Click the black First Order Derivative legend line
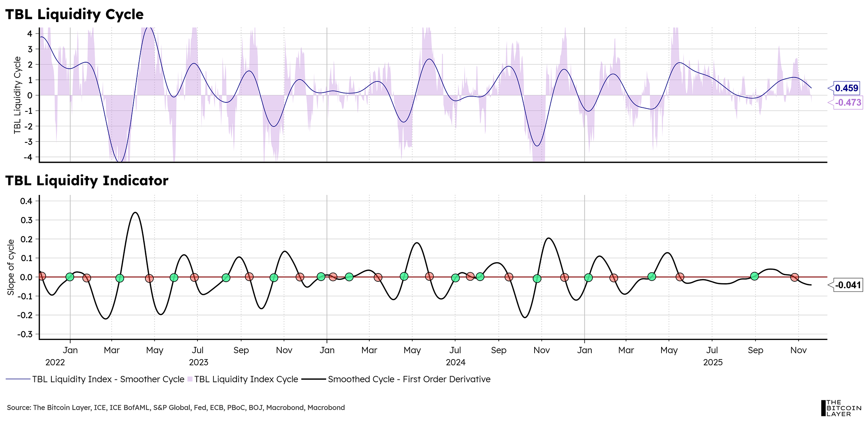 (x=314, y=379)
